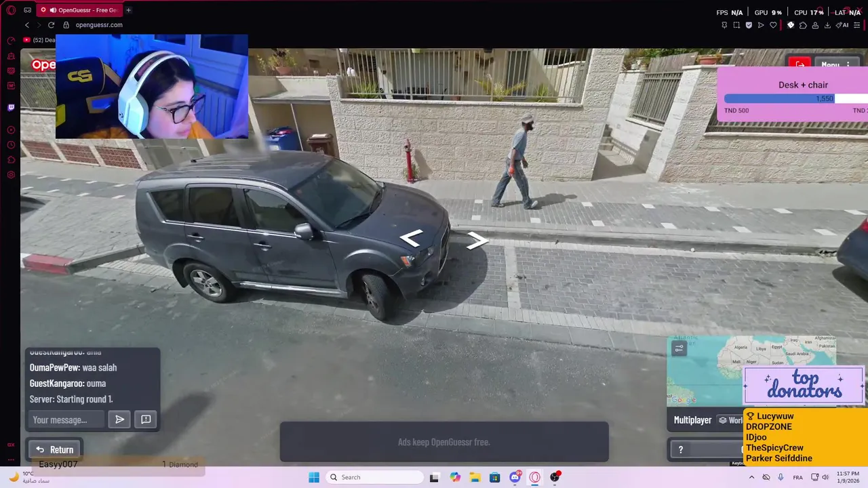
Task: Open Twitch in the Opera sidebar
Action: [x=11, y=108]
